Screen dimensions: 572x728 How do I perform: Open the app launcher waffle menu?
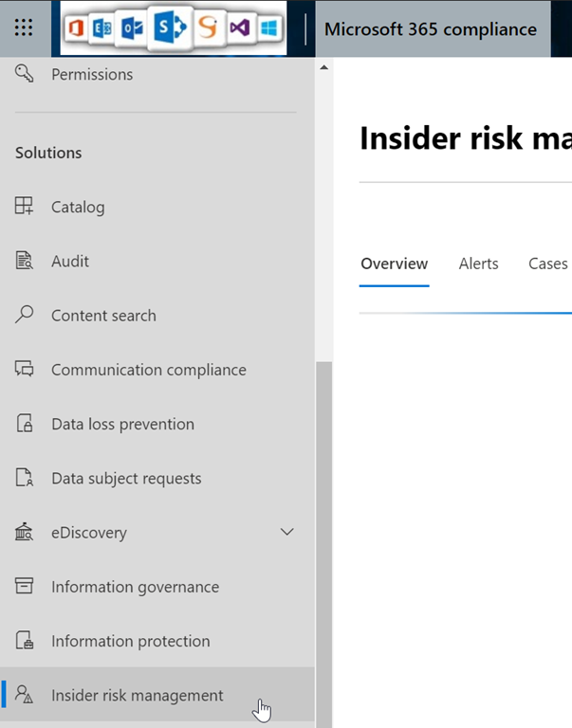24,28
